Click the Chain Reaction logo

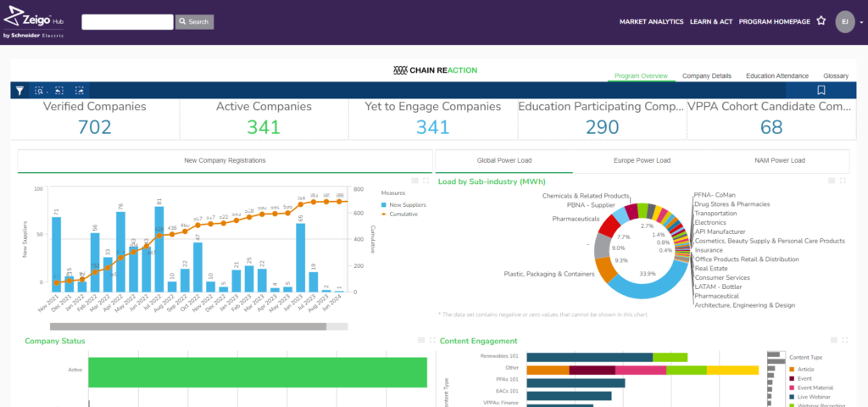click(435, 70)
